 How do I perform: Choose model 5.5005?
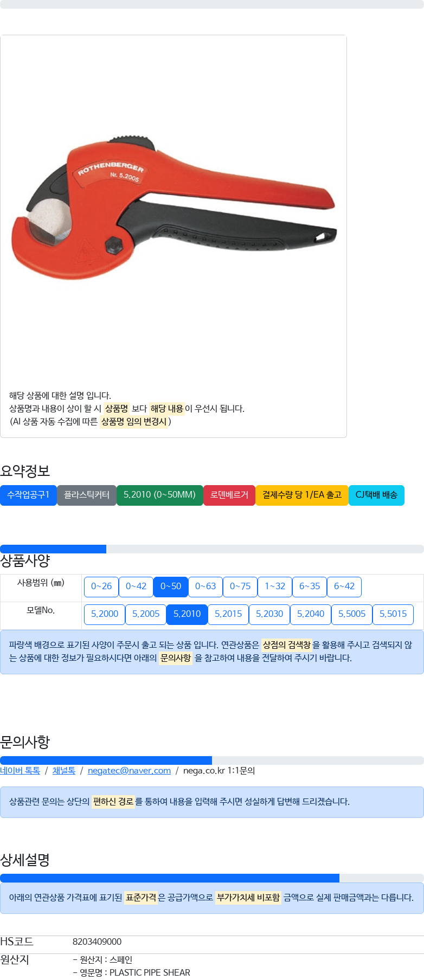click(x=352, y=614)
